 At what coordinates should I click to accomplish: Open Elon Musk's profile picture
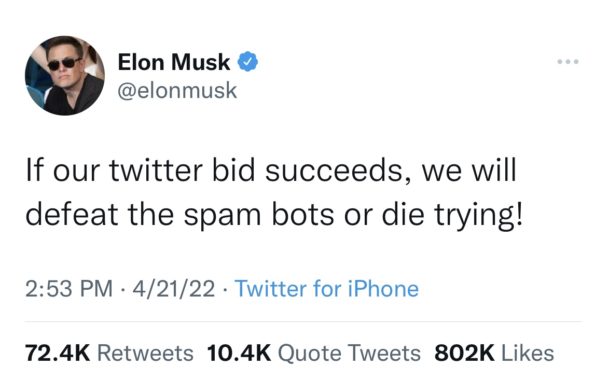point(65,76)
